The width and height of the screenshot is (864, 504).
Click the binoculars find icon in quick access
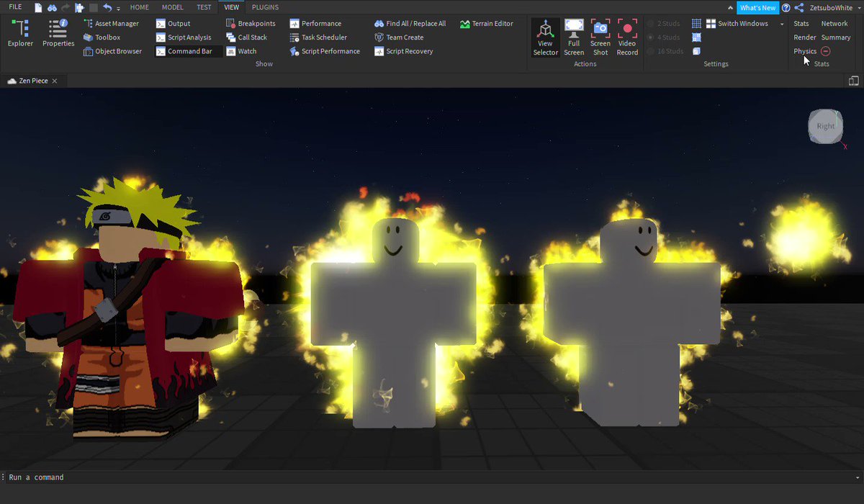tap(52, 7)
